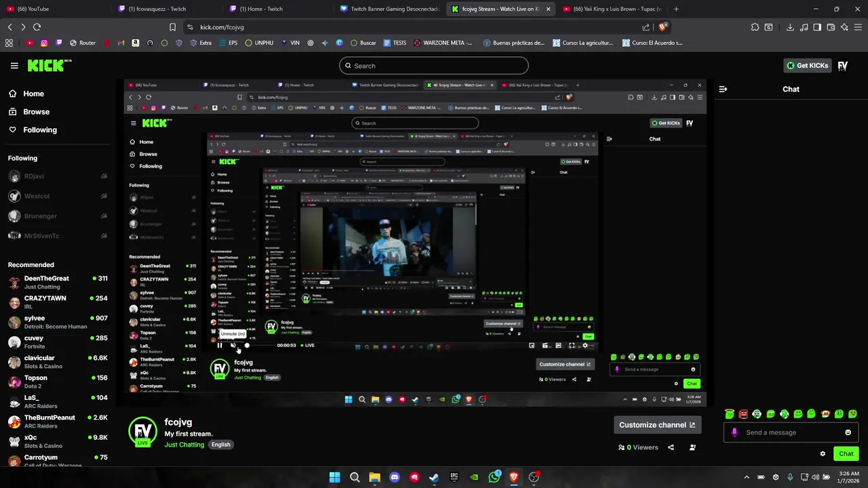Open a new browser tab

(676, 9)
